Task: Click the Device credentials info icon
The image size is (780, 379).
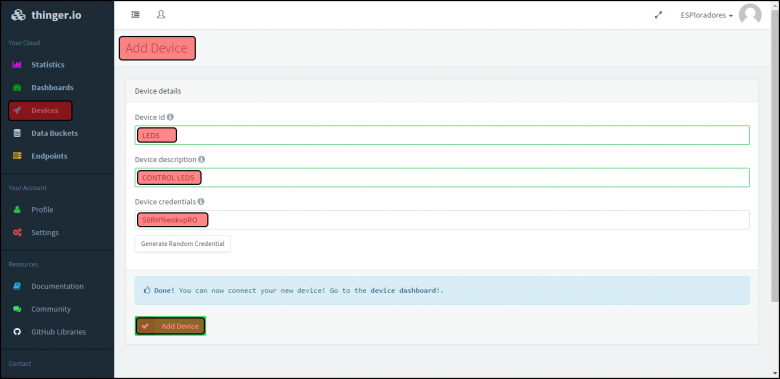Action: pyautogui.click(x=201, y=201)
